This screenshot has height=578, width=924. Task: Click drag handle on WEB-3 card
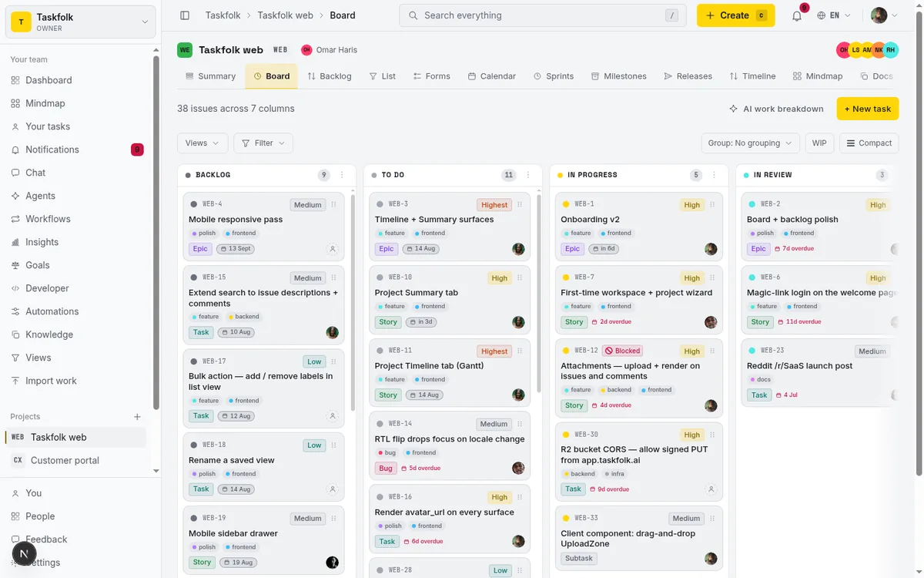pos(520,205)
